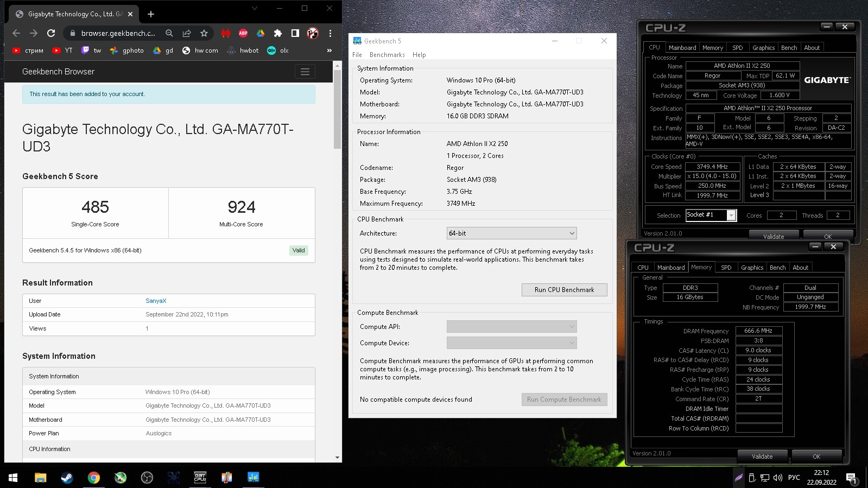Open the Compute Device dropdown
The height and width of the screenshot is (488, 868).
511,343
